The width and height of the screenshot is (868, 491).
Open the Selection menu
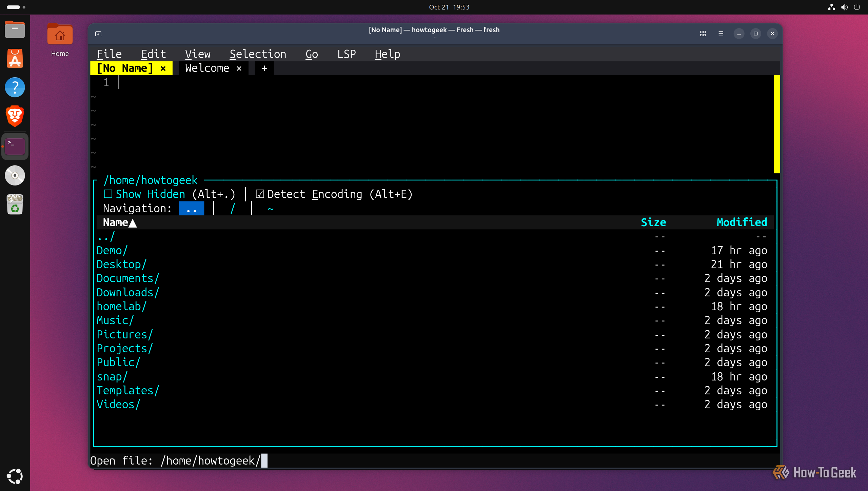[x=258, y=54]
